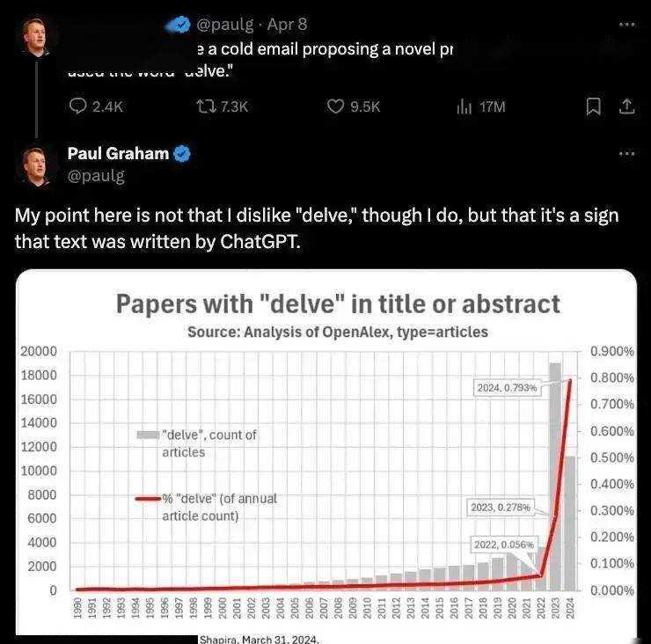
Task: Open the three-dot menu on the top tweet
Action: click(x=627, y=25)
